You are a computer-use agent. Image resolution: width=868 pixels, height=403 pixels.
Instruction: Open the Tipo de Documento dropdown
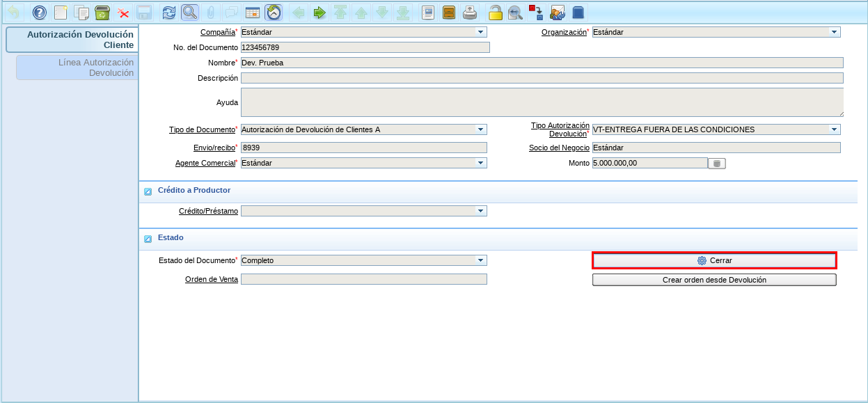click(x=480, y=129)
